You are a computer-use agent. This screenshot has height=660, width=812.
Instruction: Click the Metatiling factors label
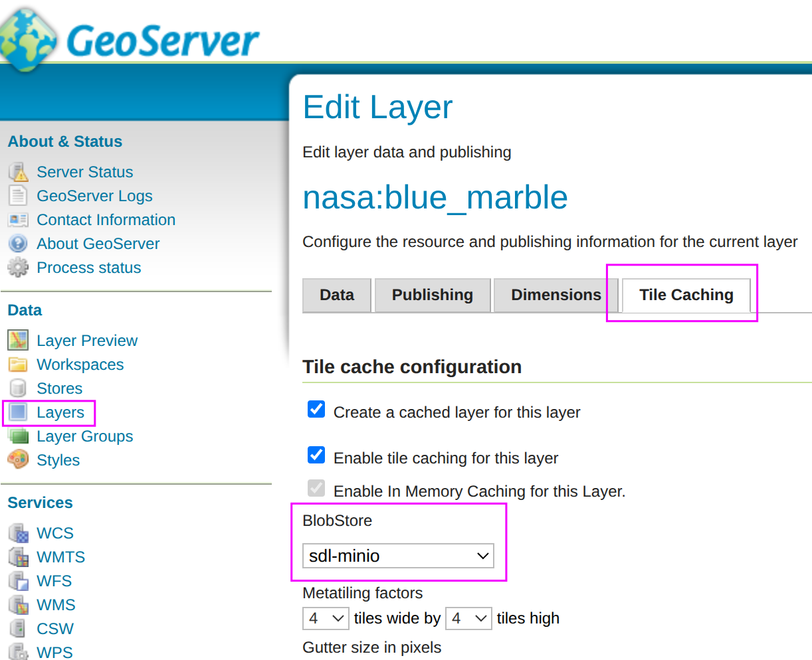point(363,593)
